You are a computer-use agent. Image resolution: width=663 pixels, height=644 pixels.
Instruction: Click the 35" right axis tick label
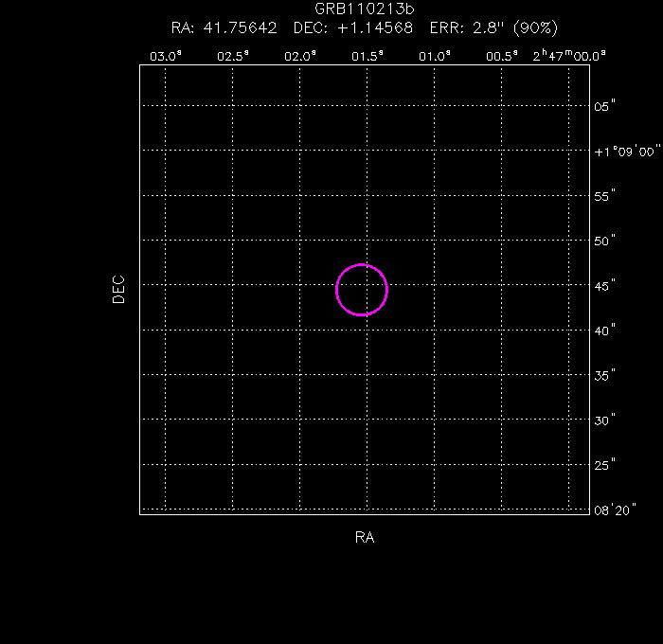606,375
